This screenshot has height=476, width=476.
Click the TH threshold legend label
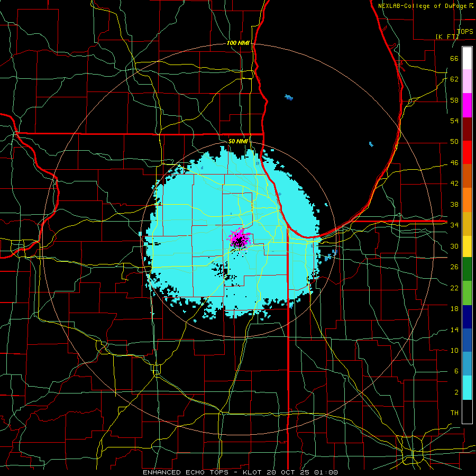[x=454, y=413]
